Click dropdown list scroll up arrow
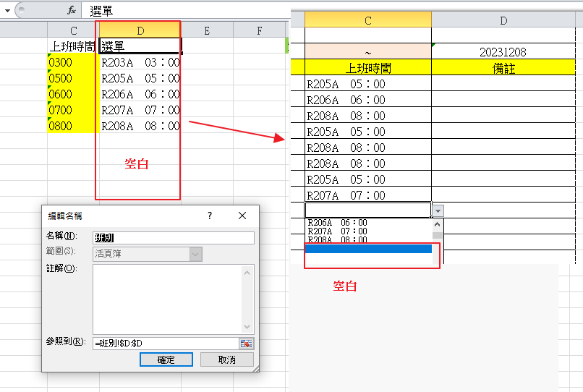This screenshot has height=392, width=583. tap(438, 224)
